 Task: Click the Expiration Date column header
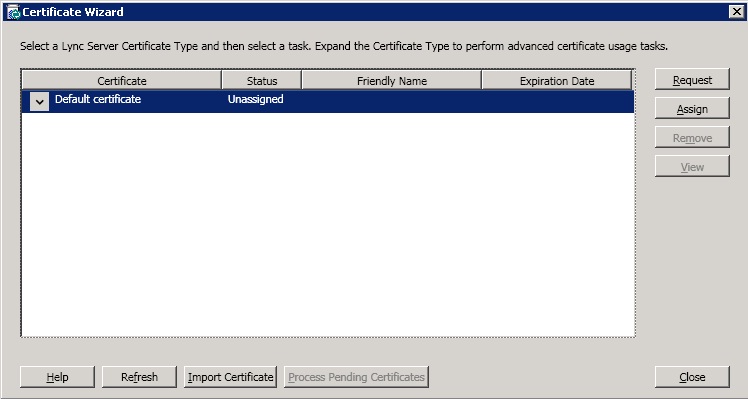coord(557,80)
